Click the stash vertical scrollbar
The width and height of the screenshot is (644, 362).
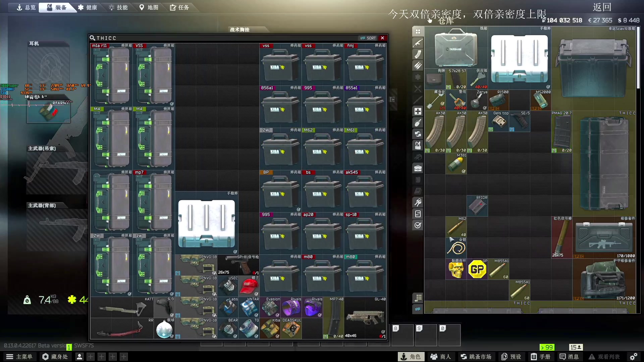638,58
